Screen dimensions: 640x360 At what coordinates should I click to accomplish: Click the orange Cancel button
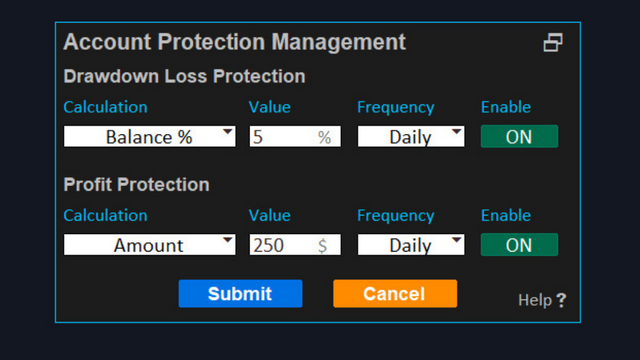395,293
